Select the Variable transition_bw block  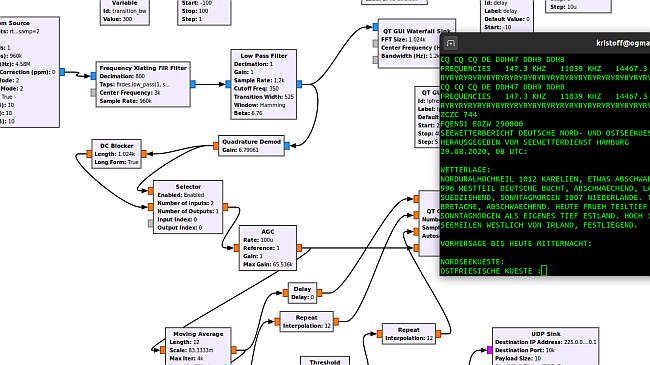(x=125, y=12)
